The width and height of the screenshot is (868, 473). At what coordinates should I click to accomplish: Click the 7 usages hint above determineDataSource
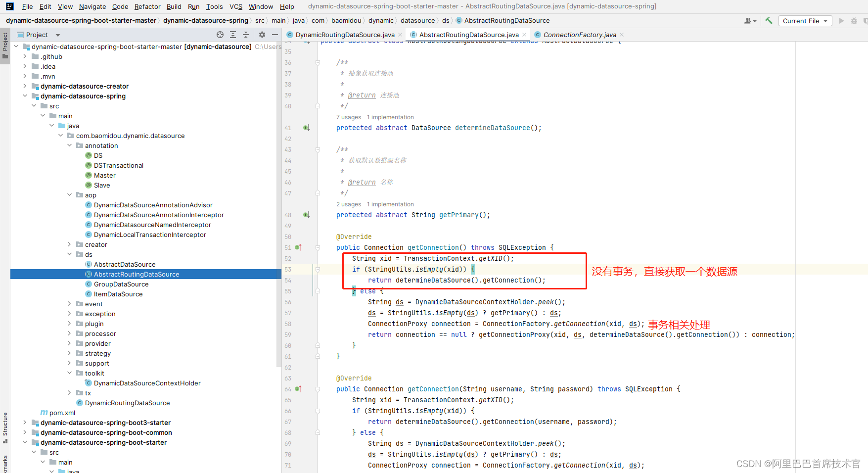(349, 117)
